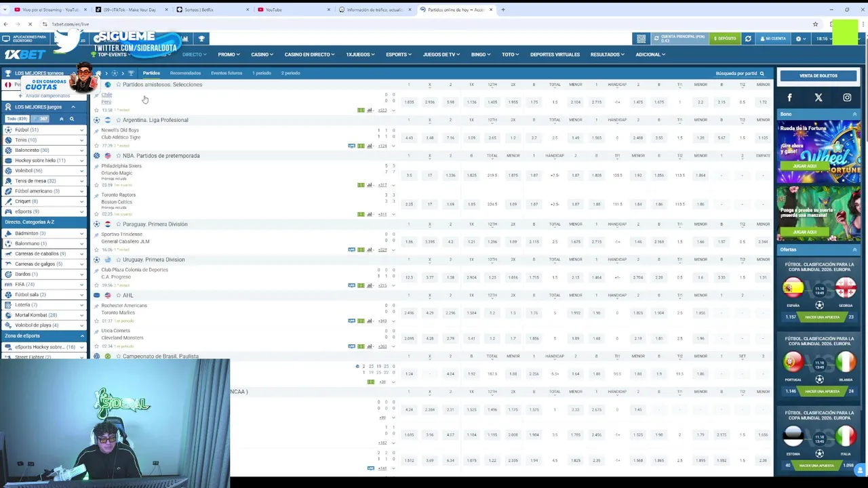Click the search magnifier in Los Mejores juegos
This screenshot has width=868, height=488.
tap(71, 119)
